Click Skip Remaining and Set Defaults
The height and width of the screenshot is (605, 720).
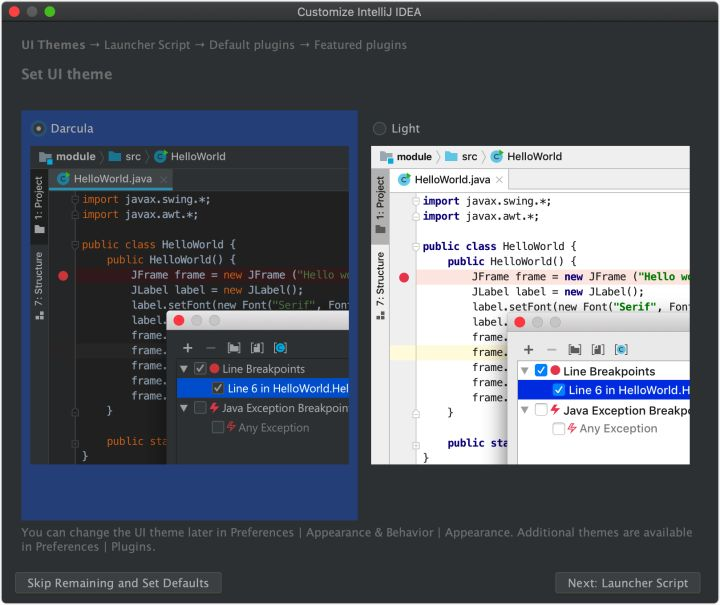(118, 583)
